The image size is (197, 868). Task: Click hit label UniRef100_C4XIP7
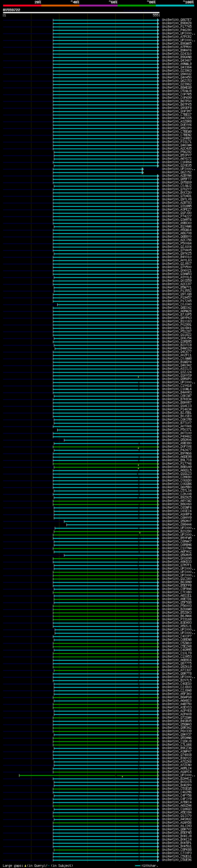point(176,636)
